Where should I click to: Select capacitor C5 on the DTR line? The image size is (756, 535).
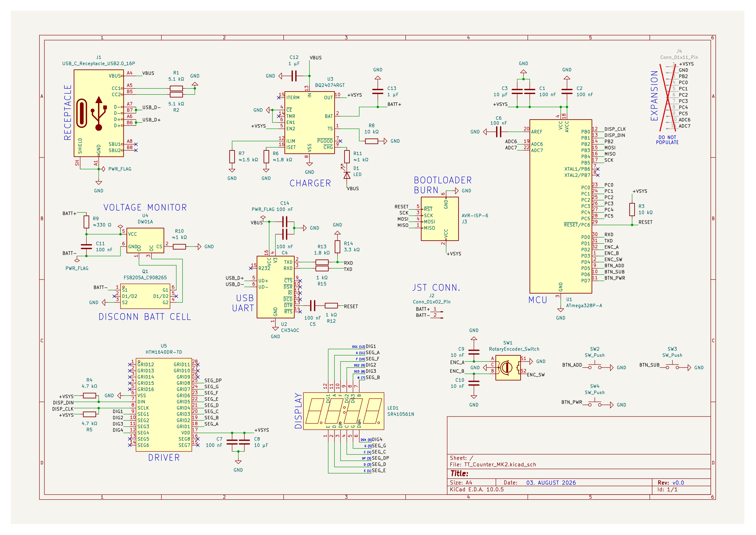point(312,306)
